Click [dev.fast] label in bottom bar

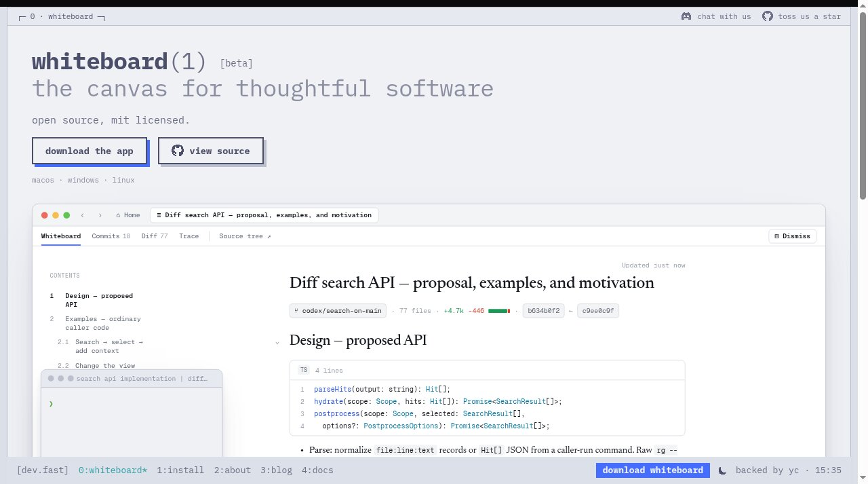(43, 470)
